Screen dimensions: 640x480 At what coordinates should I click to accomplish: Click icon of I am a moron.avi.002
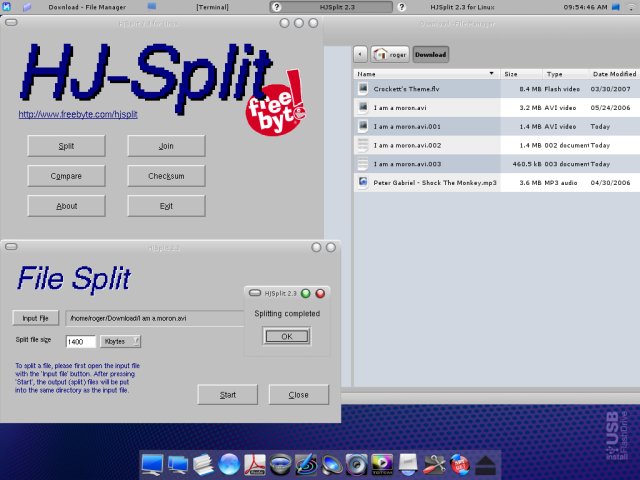tap(362, 145)
